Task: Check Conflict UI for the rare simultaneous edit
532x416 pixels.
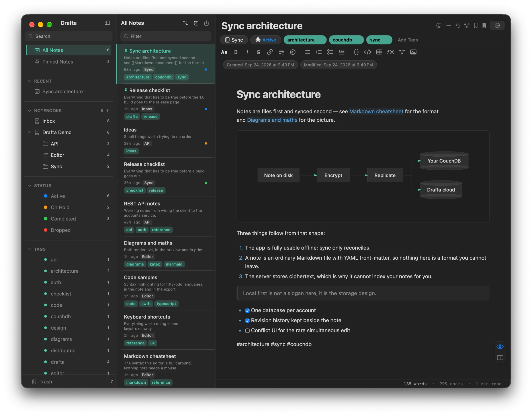Action: tap(247, 331)
